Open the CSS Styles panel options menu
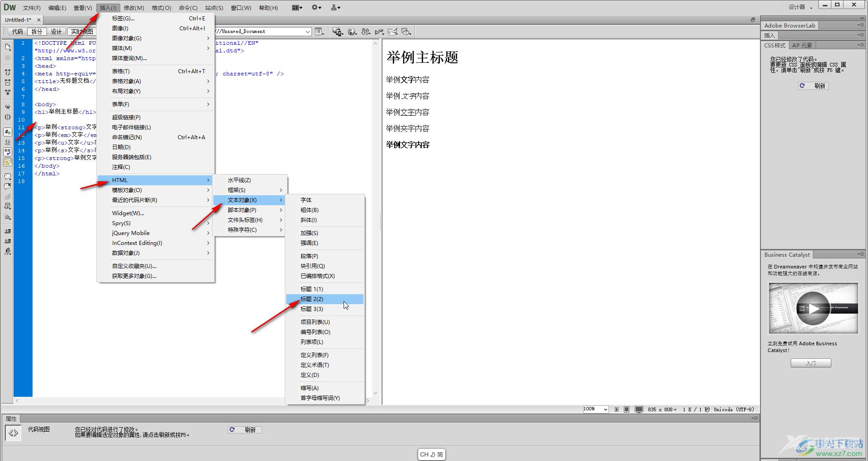 pyautogui.click(x=860, y=45)
